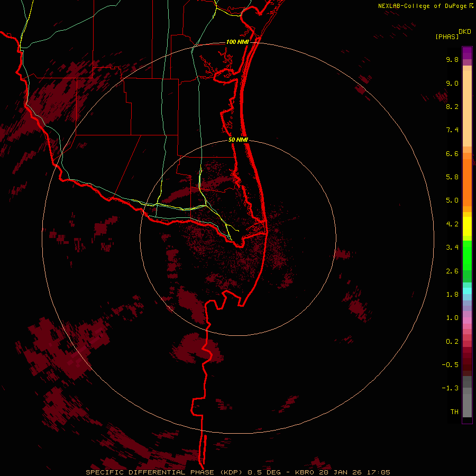Click the -0.5 value on color scale
The image size is (476, 476).
pyautogui.click(x=450, y=365)
